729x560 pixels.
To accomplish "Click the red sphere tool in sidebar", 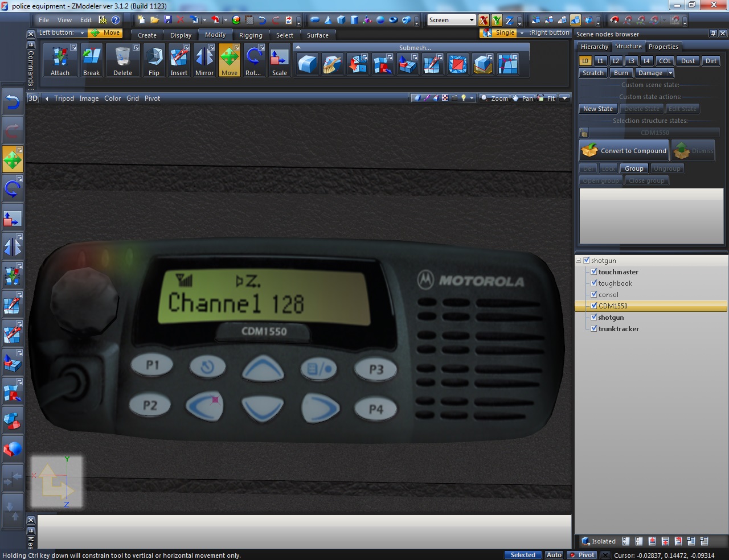I will pos(13,450).
